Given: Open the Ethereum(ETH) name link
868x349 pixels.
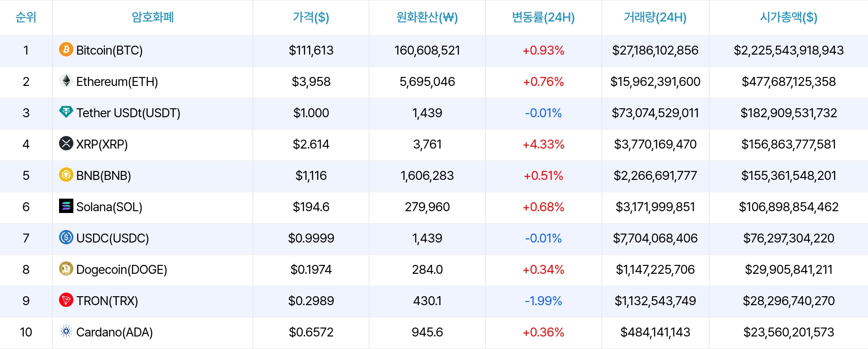Looking at the screenshot, I should [x=117, y=81].
